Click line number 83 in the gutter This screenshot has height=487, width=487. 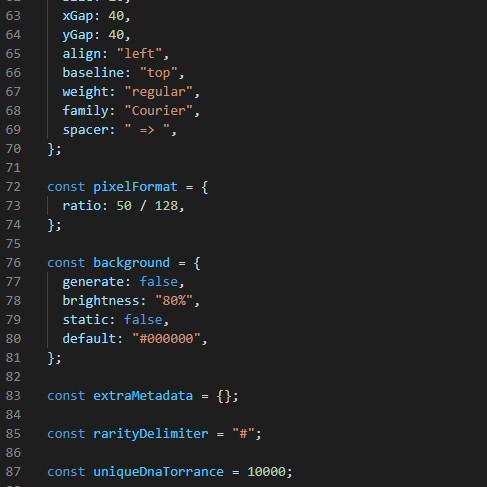click(x=13, y=396)
